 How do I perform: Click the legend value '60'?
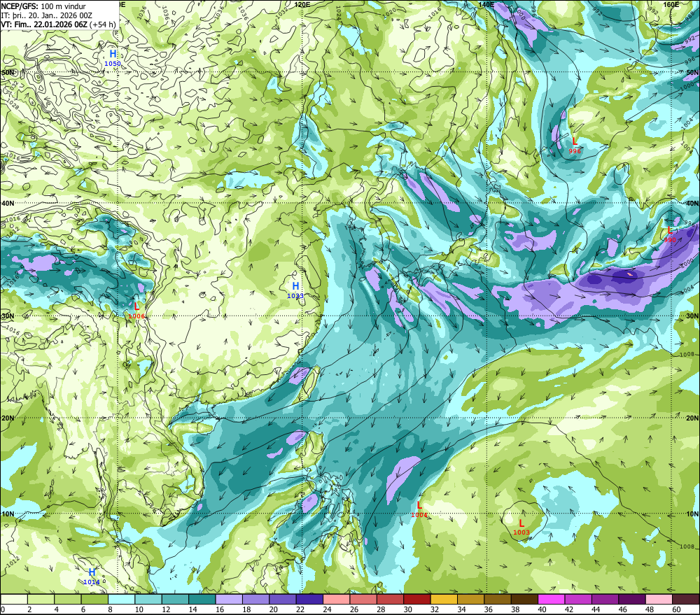click(676, 609)
